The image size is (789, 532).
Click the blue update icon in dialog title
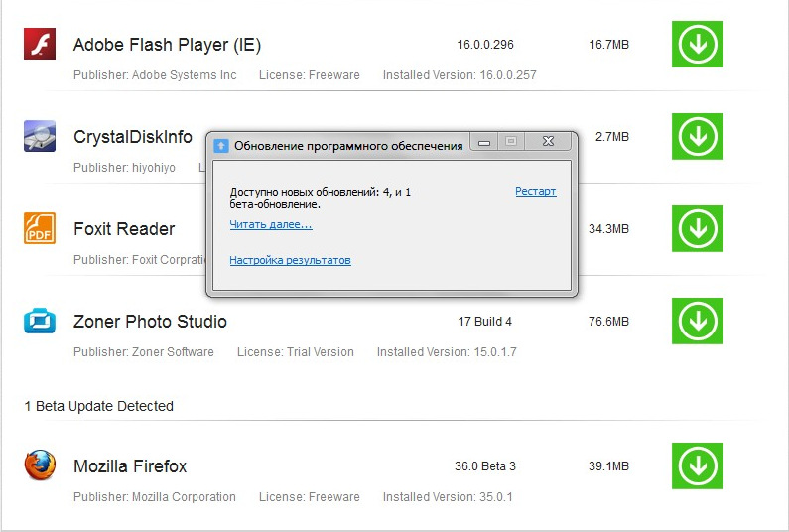pyautogui.click(x=221, y=146)
